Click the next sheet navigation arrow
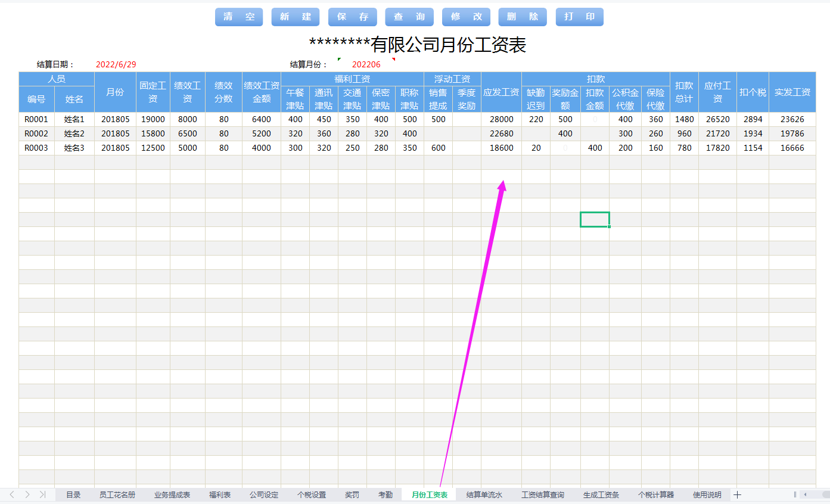 click(28, 494)
